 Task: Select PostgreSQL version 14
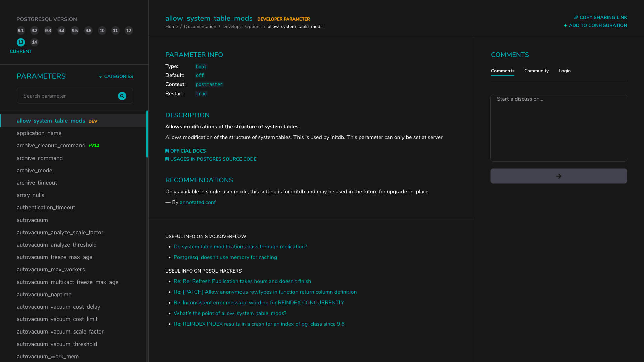[x=34, y=42]
